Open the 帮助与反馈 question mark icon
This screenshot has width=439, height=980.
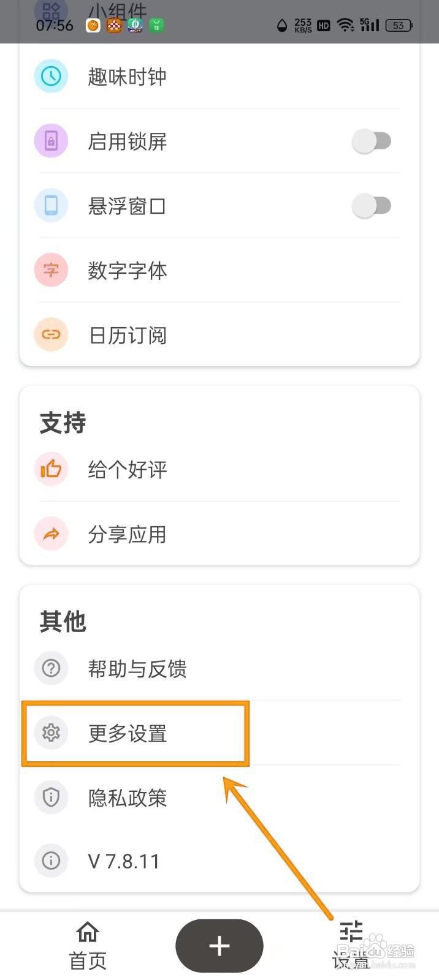51,668
